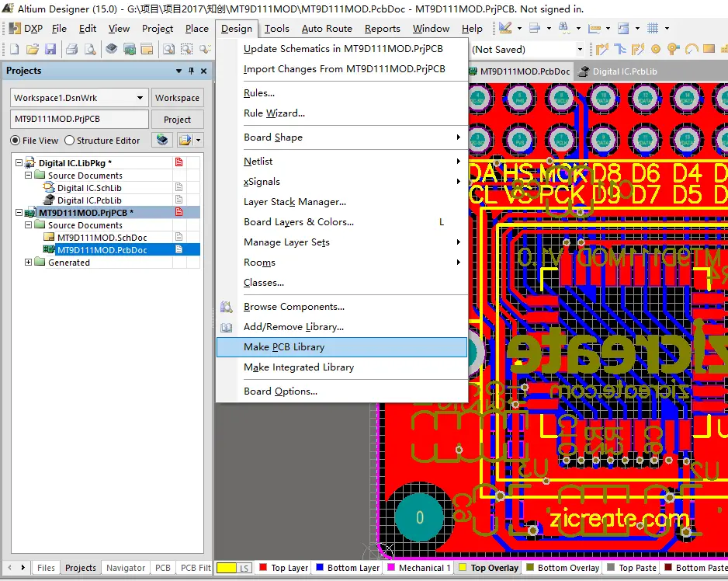
Task: Click the Print icon in the toolbar
Action: [x=72, y=49]
